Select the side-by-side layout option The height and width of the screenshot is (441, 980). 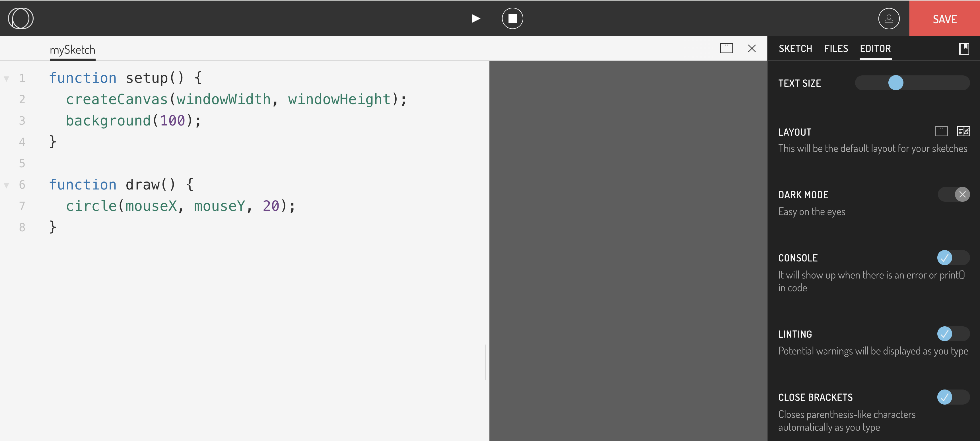964,131
